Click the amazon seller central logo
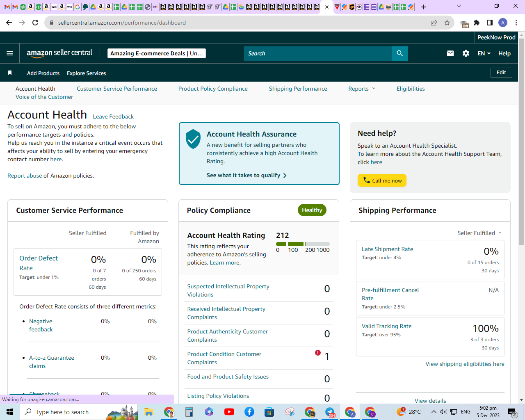This screenshot has width=525, height=420. click(x=59, y=53)
